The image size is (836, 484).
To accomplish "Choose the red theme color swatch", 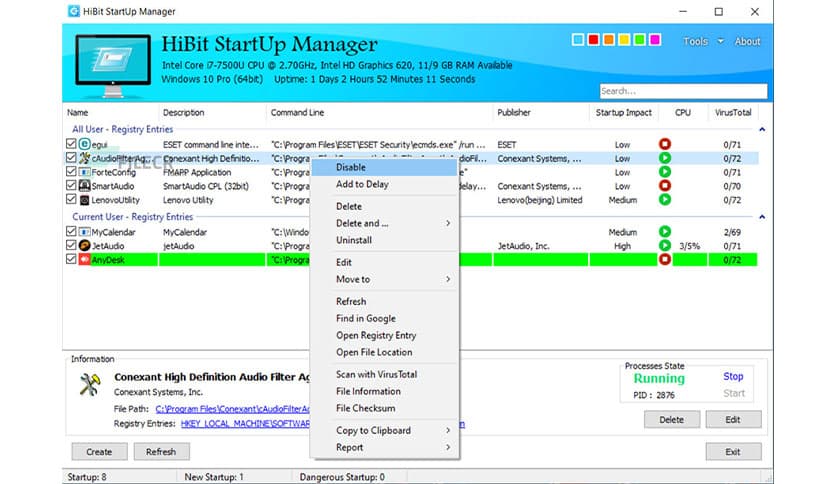I will pyautogui.click(x=593, y=39).
